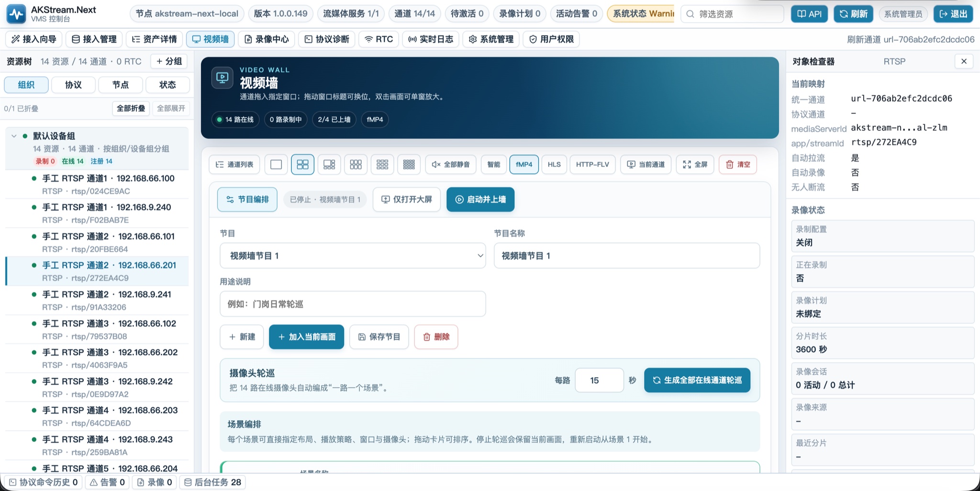Switch to the 协议诊断 tab
980x491 pixels.
click(327, 39)
